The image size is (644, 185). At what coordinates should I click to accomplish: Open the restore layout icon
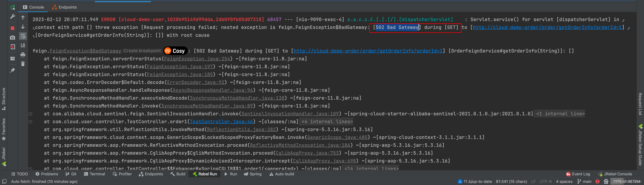coord(13,59)
